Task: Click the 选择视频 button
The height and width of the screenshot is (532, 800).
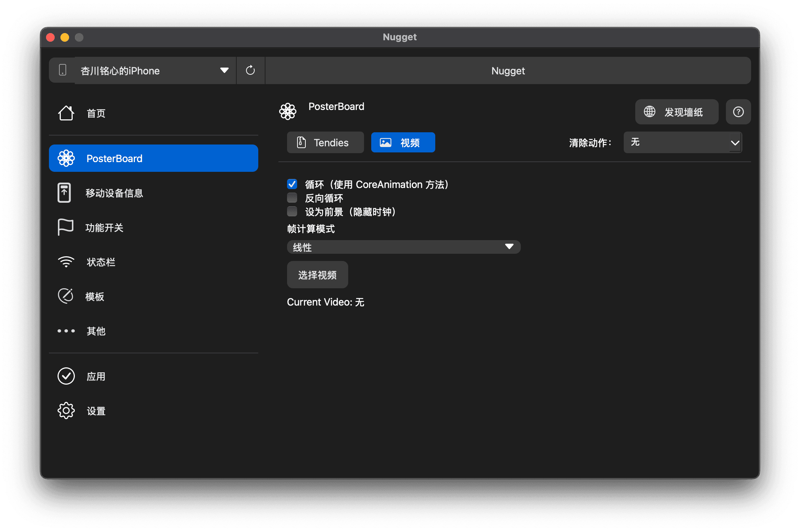Action: [x=317, y=275]
